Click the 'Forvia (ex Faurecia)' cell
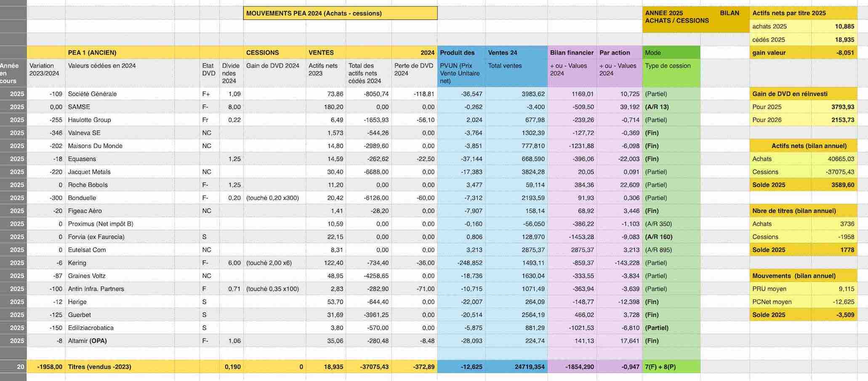 click(x=120, y=237)
